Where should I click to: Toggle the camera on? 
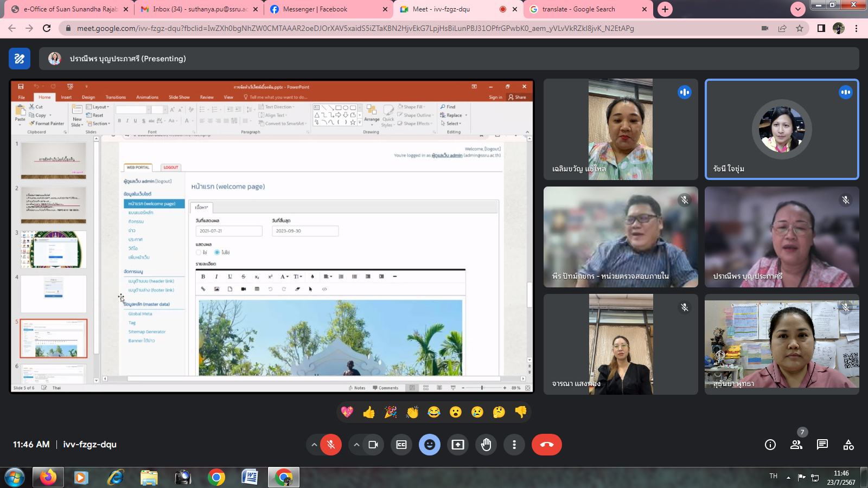[373, 445]
